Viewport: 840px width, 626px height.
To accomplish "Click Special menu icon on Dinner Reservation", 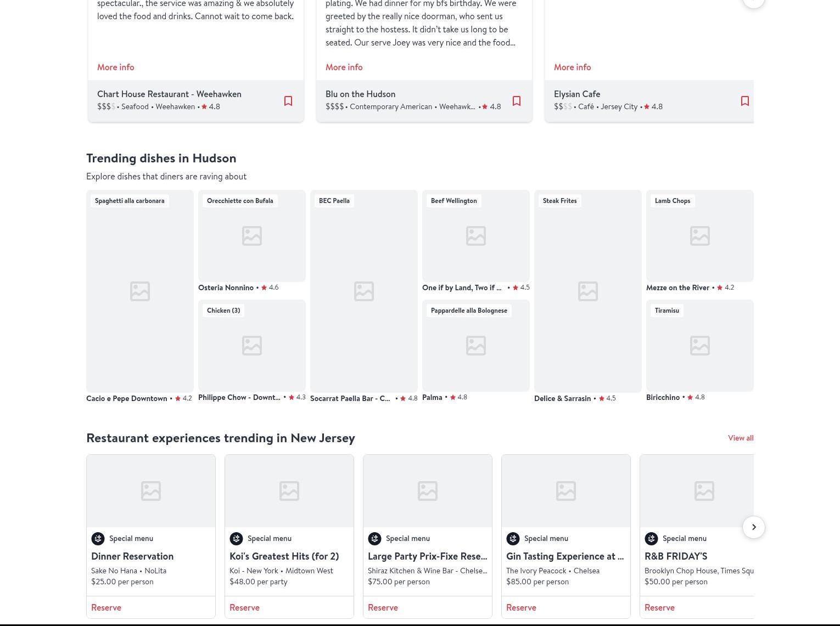I will [98, 539].
